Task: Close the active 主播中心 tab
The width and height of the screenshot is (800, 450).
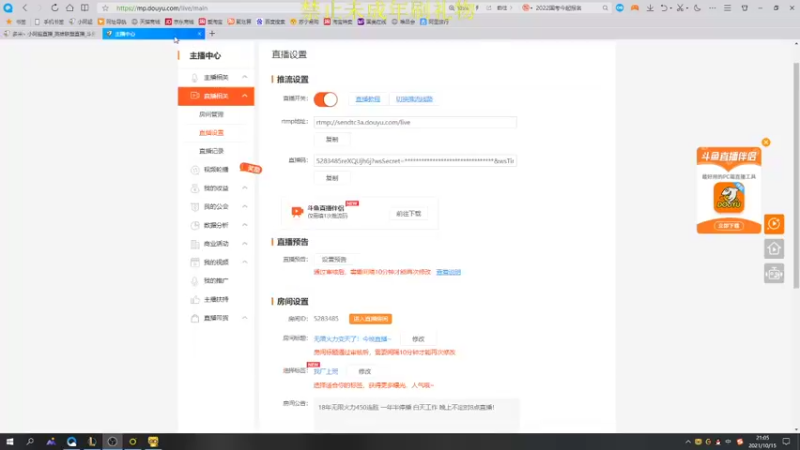Action: click(199, 34)
